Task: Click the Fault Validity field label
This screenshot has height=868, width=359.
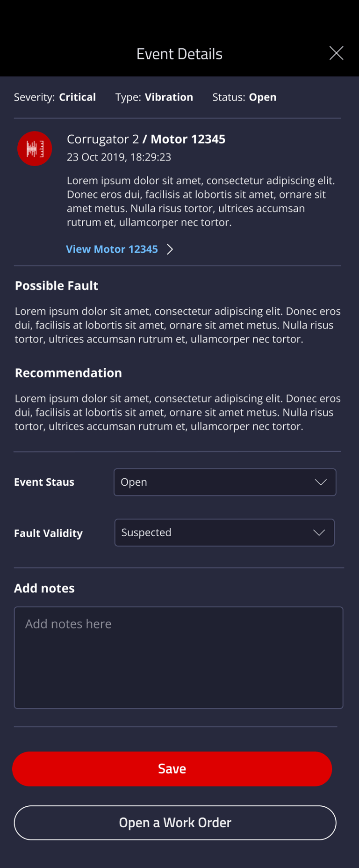Action: tap(48, 533)
